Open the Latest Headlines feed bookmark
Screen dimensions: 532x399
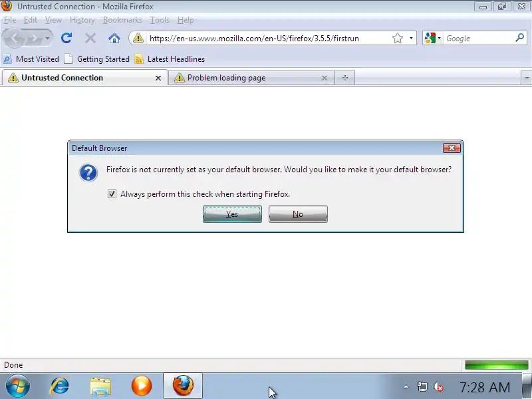[x=170, y=59]
